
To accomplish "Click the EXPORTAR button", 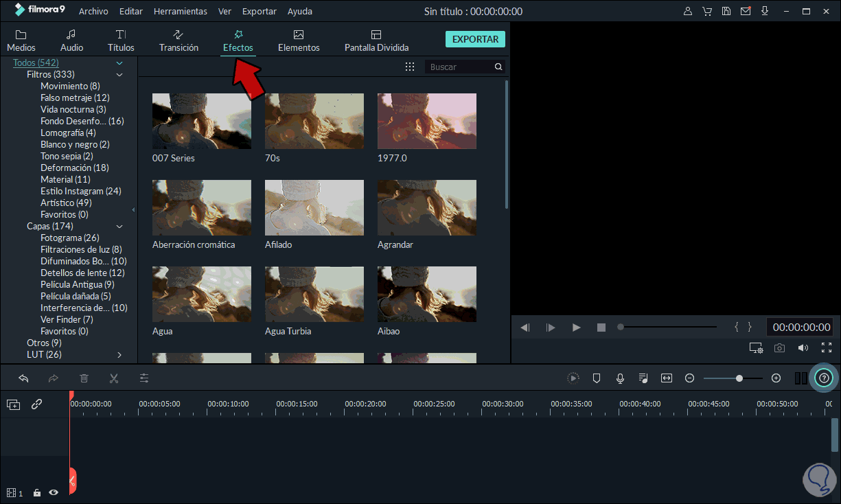I will [475, 39].
